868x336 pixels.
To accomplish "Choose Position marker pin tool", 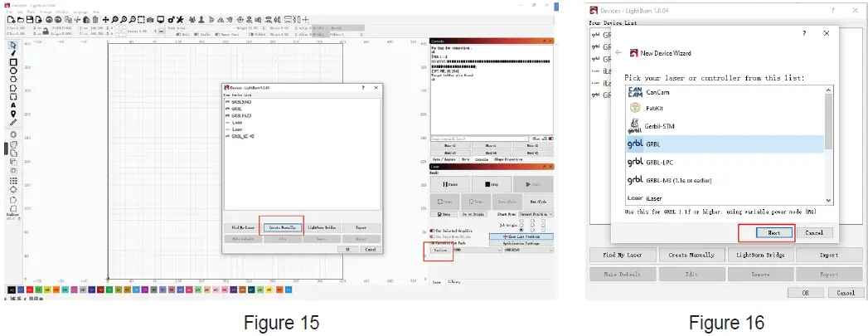I will click(13, 114).
